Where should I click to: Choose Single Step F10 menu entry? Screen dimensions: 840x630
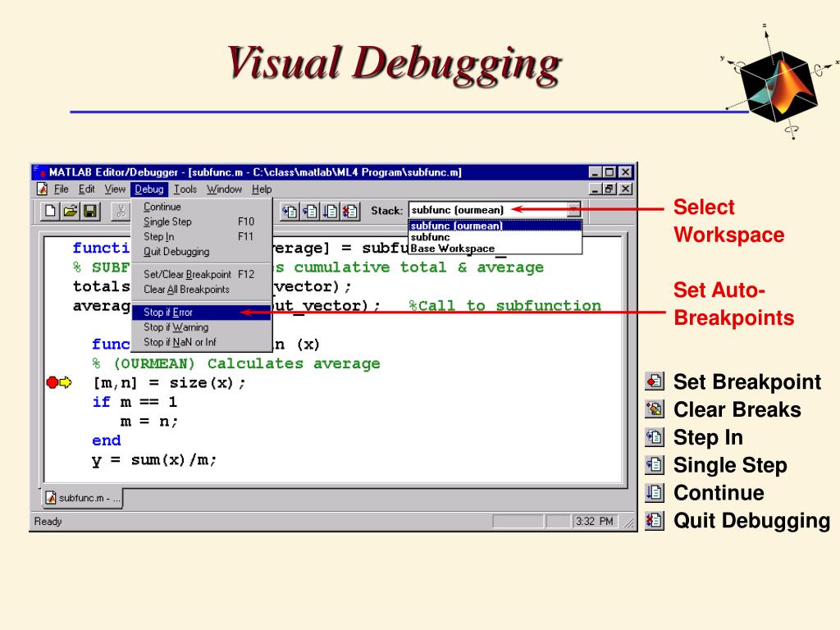point(202,221)
